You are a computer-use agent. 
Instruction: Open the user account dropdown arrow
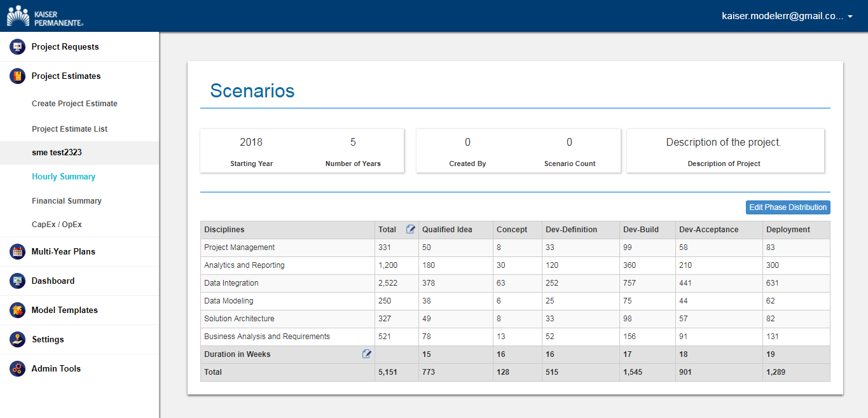850,17
